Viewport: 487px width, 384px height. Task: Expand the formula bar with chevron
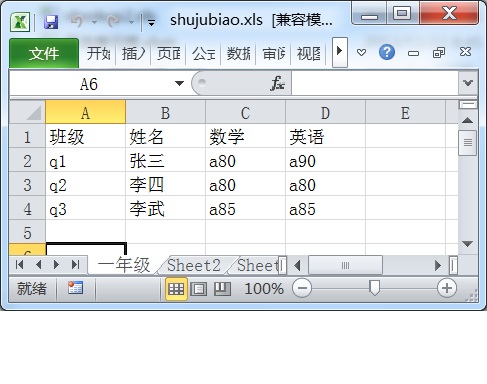(468, 83)
